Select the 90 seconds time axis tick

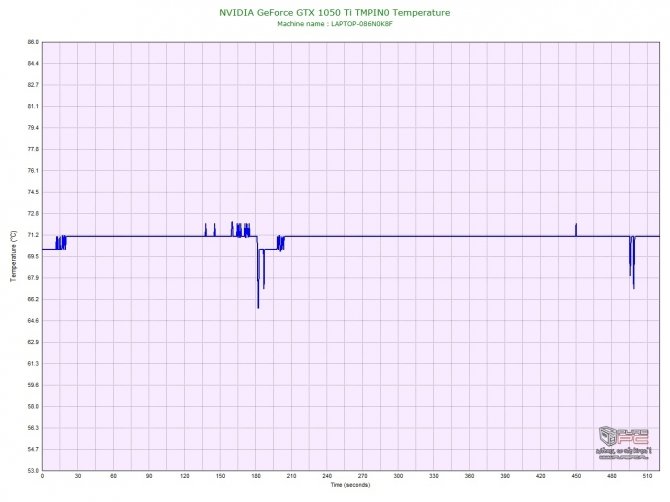pos(149,476)
